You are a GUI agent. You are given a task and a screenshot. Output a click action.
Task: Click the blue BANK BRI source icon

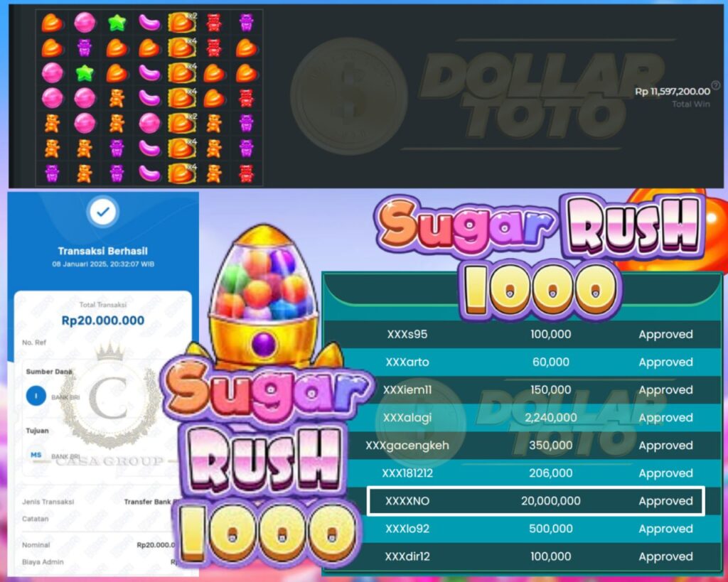pos(36,397)
